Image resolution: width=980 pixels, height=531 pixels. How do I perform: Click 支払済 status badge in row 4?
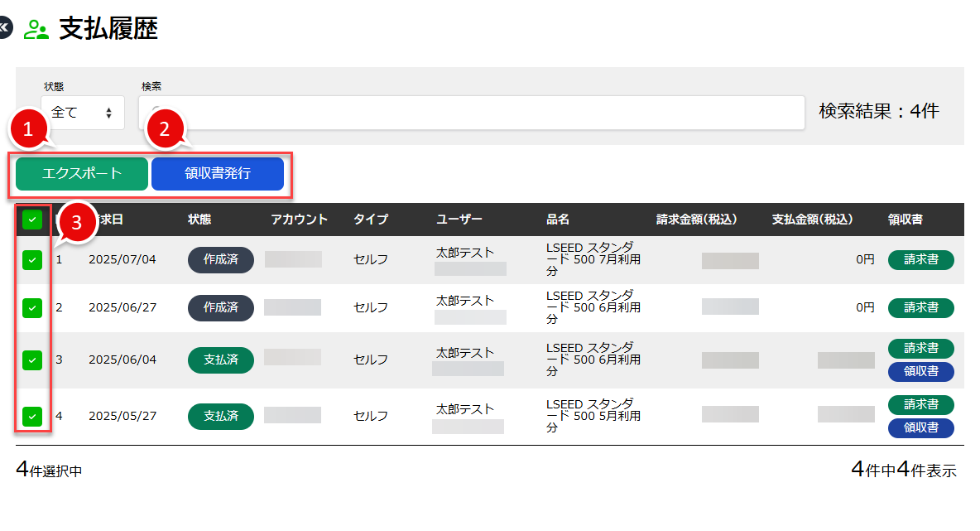220,416
